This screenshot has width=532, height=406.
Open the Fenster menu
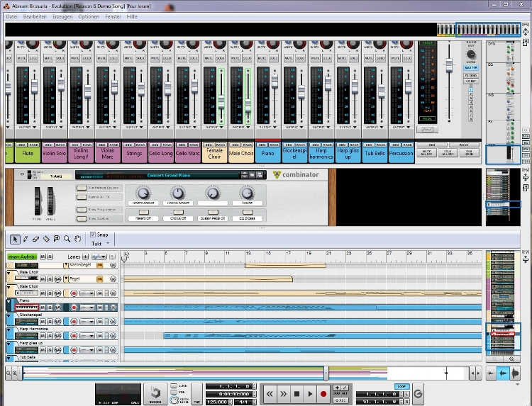(x=112, y=16)
